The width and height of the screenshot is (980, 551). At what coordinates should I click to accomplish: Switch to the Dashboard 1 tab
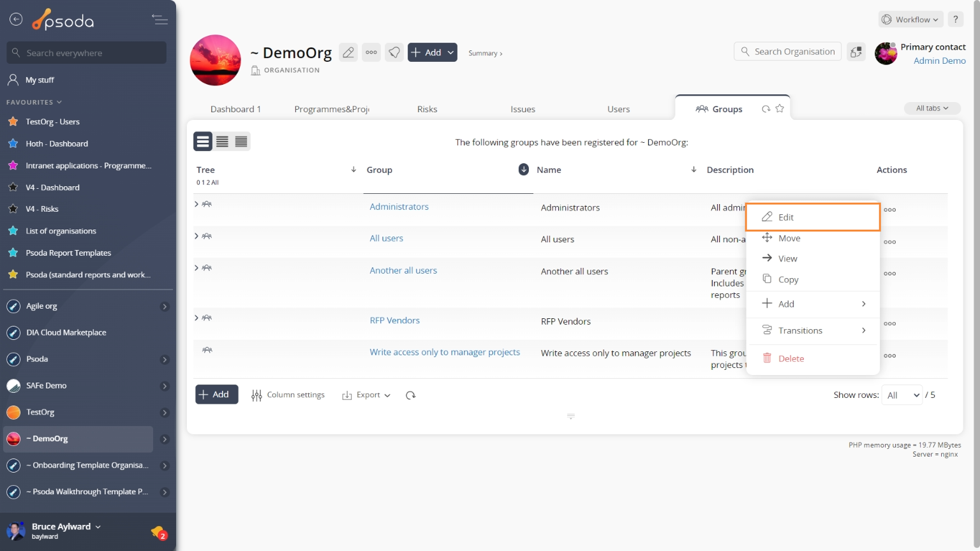(235, 109)
